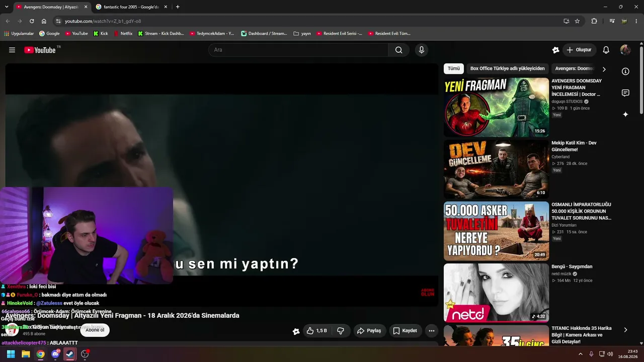Dislike the video with thumbs down

pyautogui.click(x=341, y=331)
